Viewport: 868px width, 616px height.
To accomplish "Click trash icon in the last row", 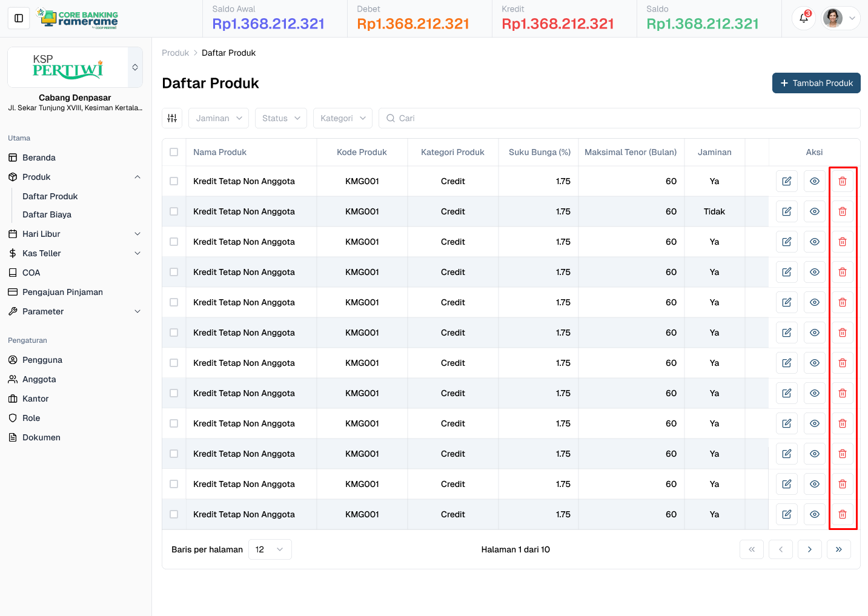I will coord(842,514).
